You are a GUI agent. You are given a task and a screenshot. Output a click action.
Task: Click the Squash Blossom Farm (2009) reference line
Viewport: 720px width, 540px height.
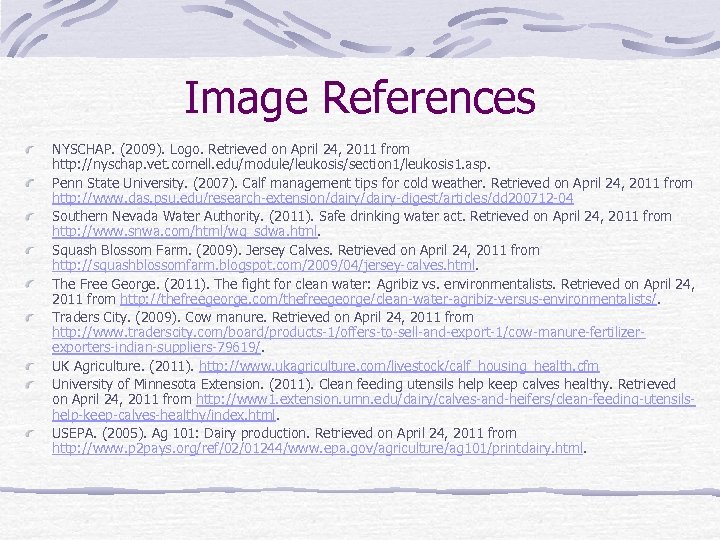(x=296, y=250)
